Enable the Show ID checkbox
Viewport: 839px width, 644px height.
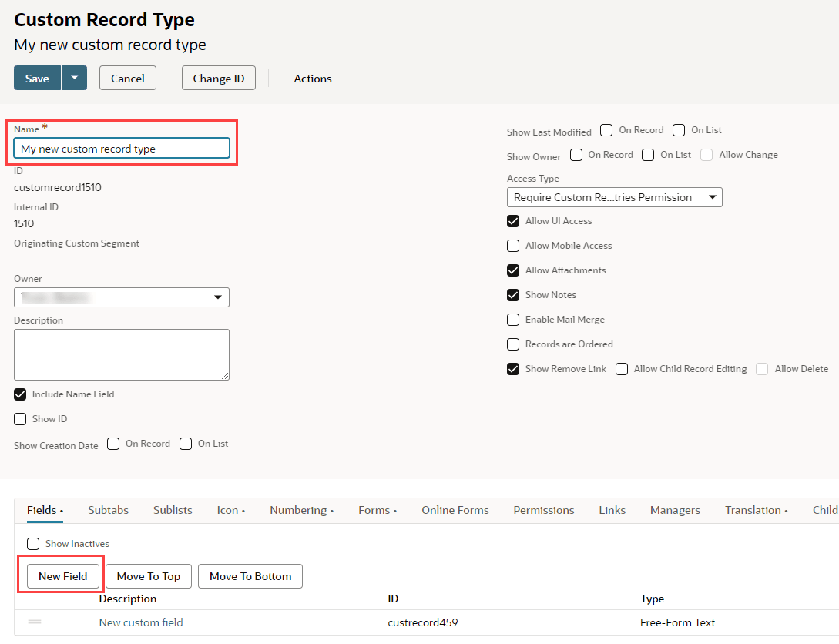[19, 418]
